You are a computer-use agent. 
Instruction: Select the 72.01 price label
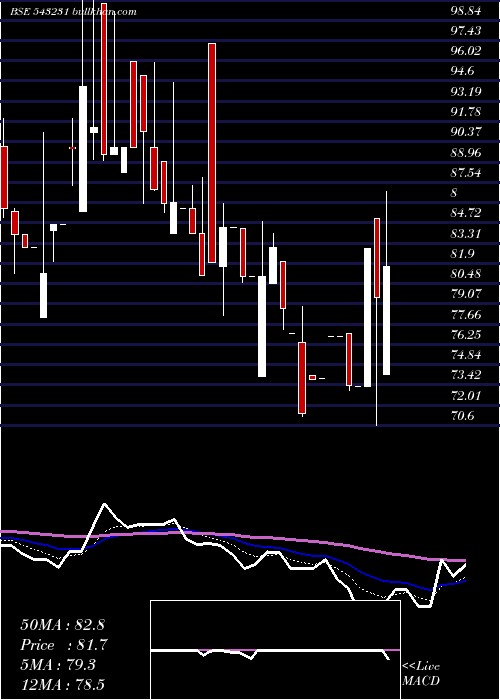pos(466,396)
